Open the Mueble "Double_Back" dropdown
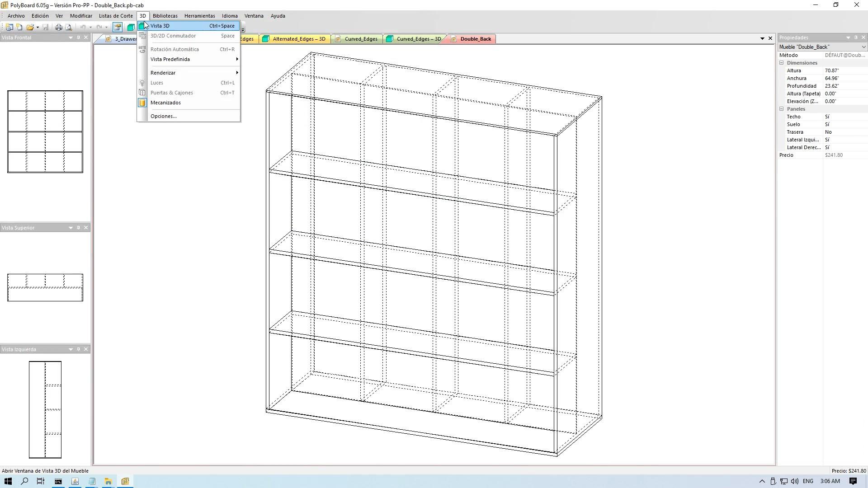868x488 pixels. 863,47
